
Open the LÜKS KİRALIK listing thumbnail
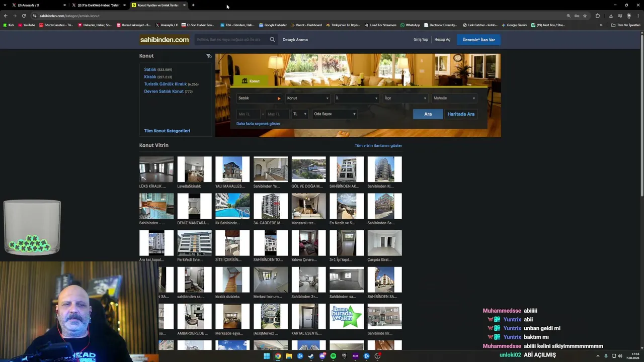tap(156, 169)
